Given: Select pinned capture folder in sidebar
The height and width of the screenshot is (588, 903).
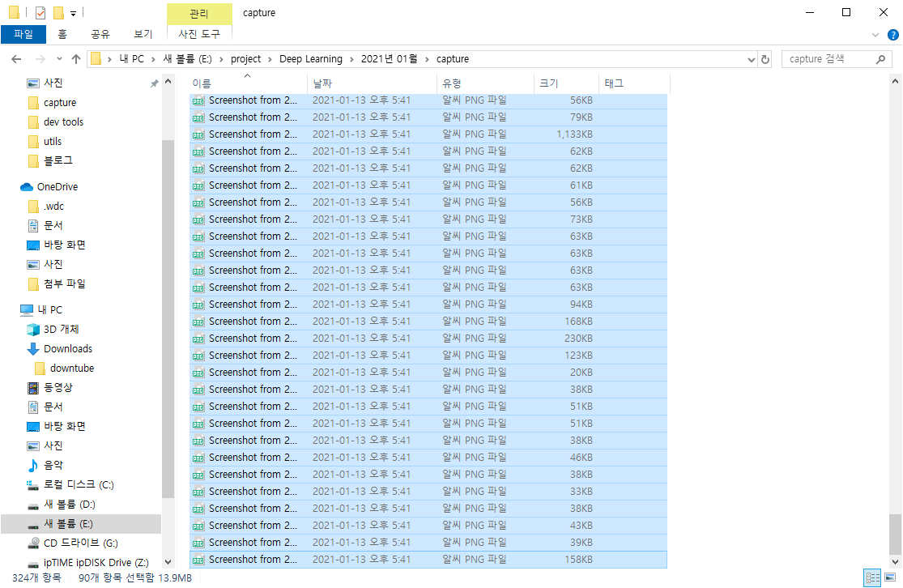Looking at the screenshot, I should 60,103.
